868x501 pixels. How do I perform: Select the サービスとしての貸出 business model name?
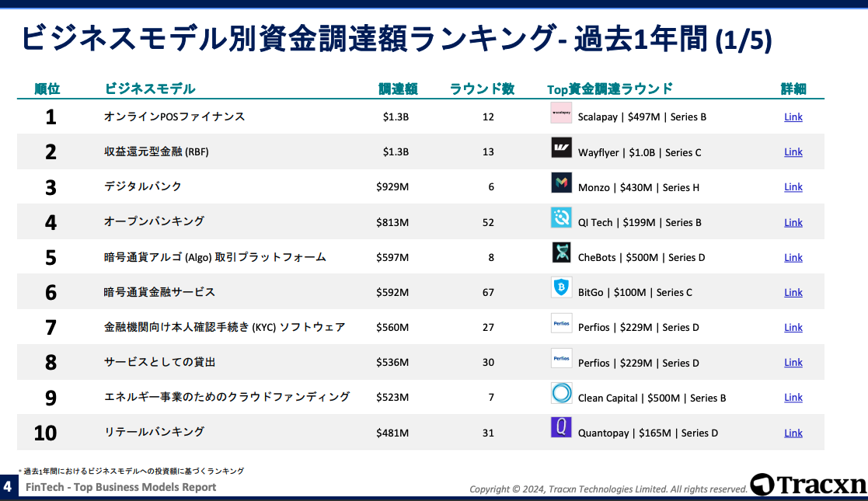tap(159, 362)
